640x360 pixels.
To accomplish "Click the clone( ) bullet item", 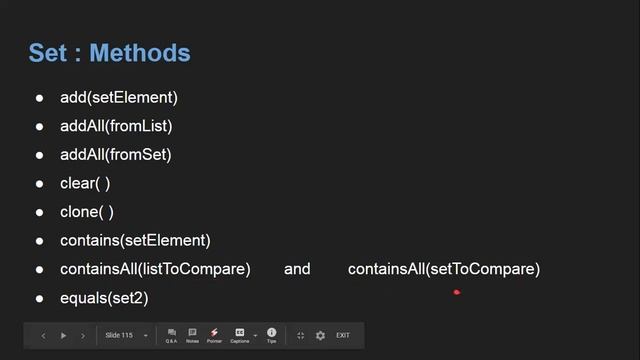I will coord(87,212).
